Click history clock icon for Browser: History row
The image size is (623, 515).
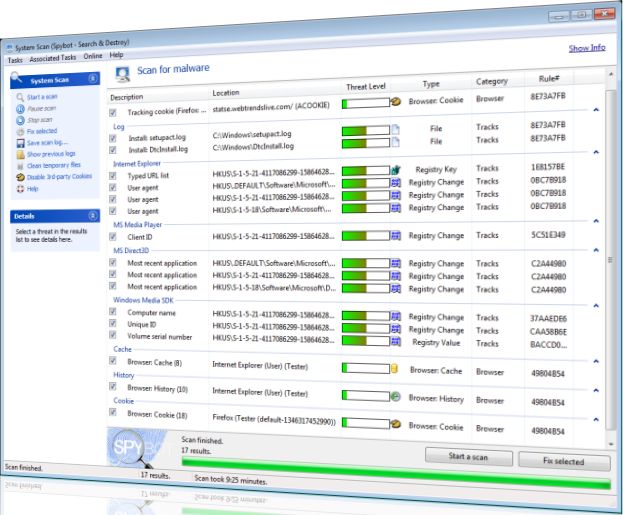coord(396,396)
